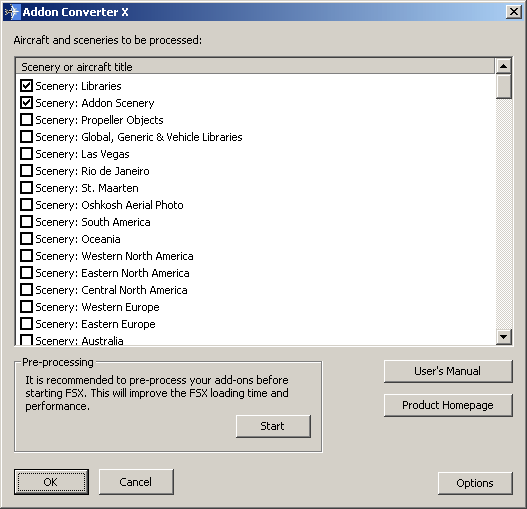The height and width of the screenshot is (509, 527).
Task: Click the Addon Converter X airplane title icon
Action: click(x=12, y=12)
